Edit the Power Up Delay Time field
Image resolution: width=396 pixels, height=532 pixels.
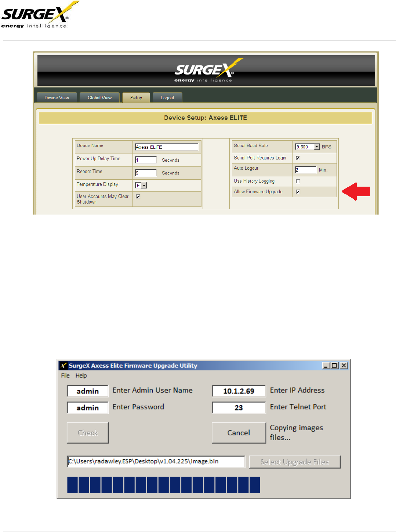click(146, 160)
